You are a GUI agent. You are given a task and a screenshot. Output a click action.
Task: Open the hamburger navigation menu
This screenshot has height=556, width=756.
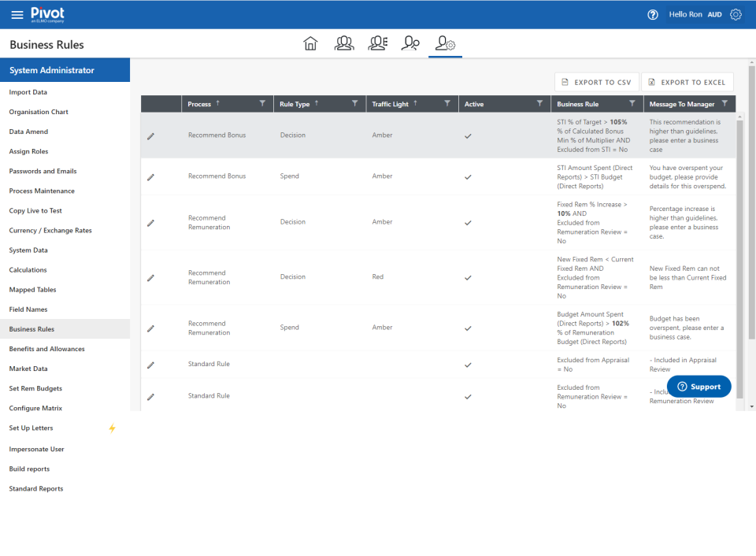click(x=16, y=14)
